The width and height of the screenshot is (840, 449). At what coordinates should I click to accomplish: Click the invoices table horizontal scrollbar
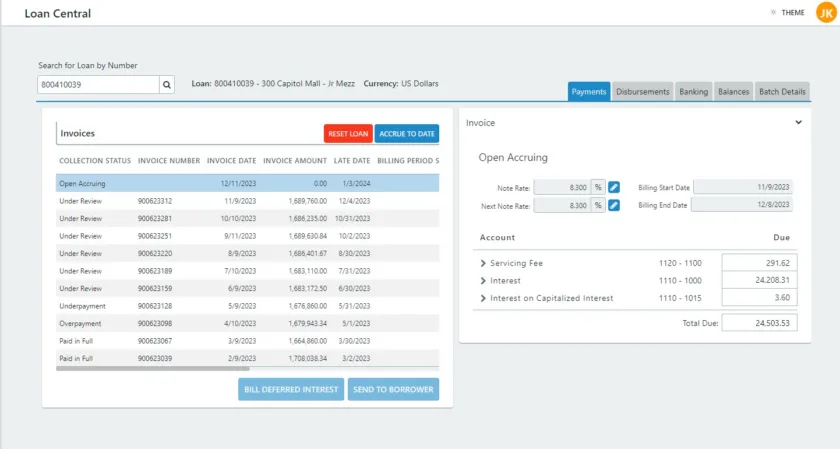tap(153, 369)
